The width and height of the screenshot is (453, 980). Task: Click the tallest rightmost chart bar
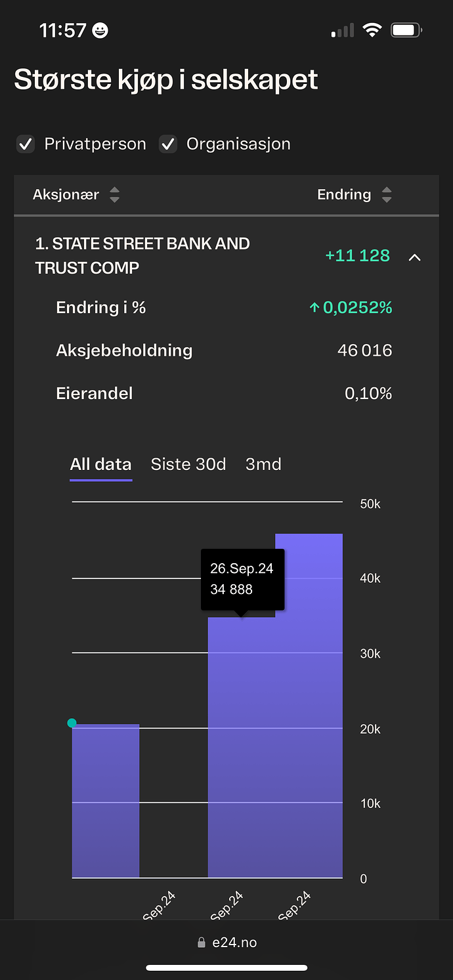(x=309, y=706)
